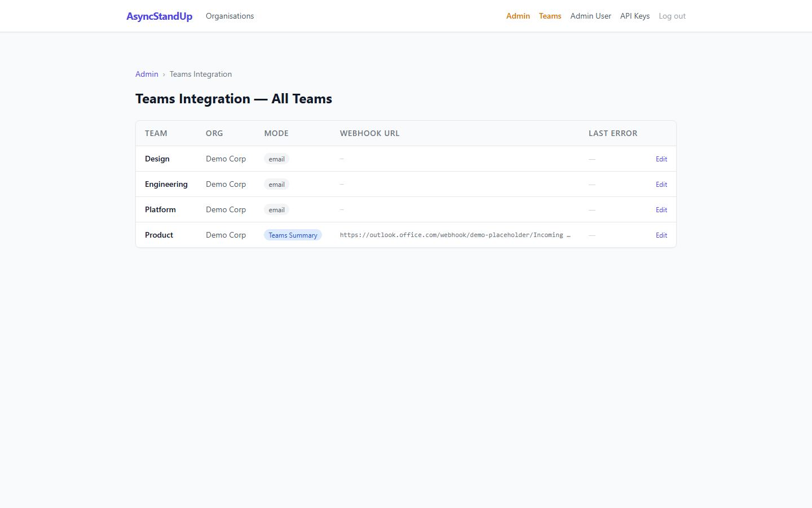
Task: Click the AsyncStandUp logo
Action: (x=159, y=16)
